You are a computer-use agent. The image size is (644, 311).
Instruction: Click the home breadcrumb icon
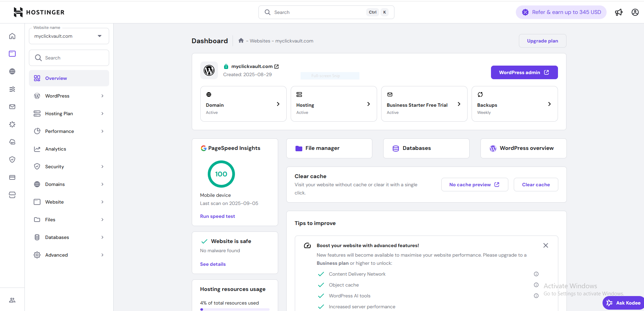241,41
